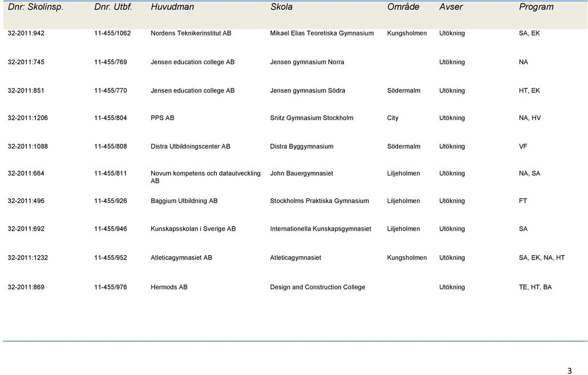Click case number 32-2011:1232
588x375 pixels.
[28, 258]
